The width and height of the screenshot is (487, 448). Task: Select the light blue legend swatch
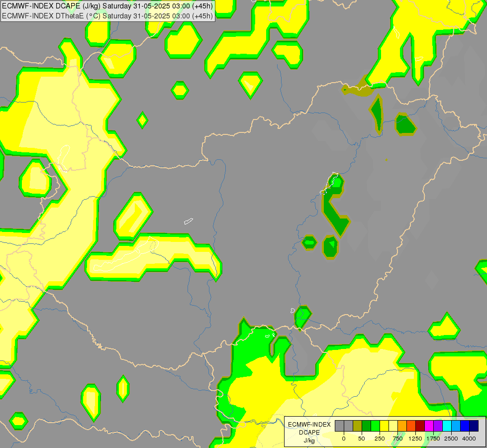click(456, 426)
